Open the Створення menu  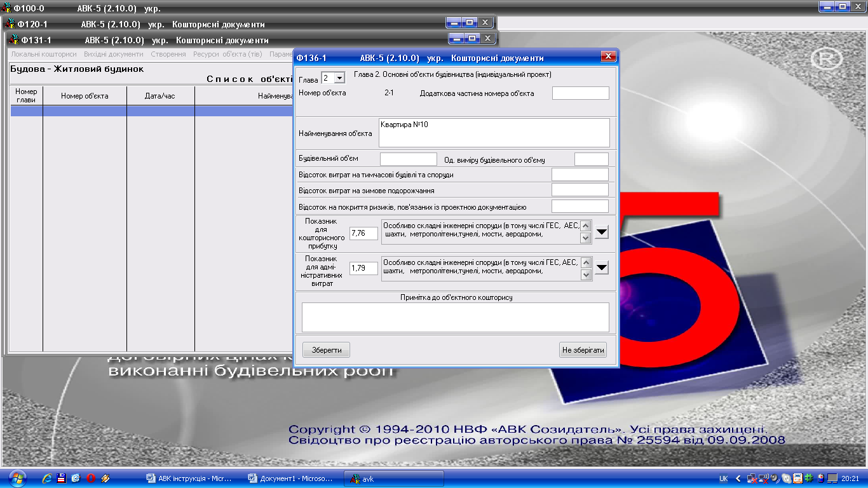(168, 55)
